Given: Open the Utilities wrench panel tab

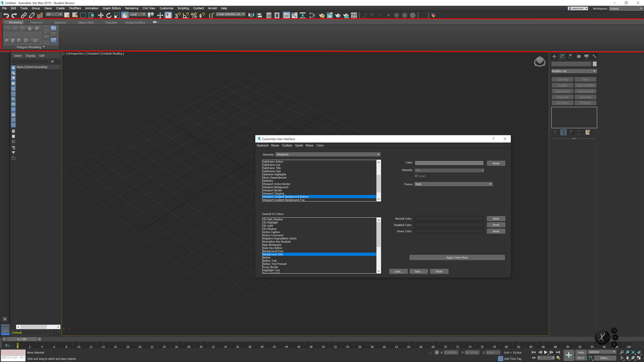Looking at the screenshot, I should (594, 56).
